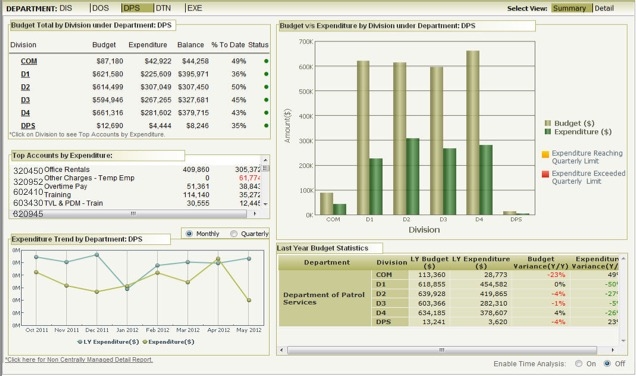Screen dimensions: 636x376
Task: Click Top Accounts scroll-up arrow
Action: pyautogui.click(x=265, y=160)
